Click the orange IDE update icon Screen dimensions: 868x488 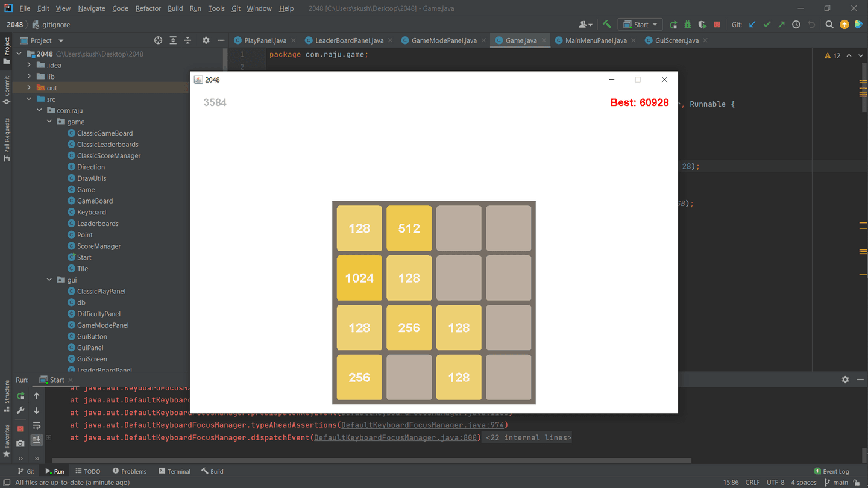pos(844,25)
